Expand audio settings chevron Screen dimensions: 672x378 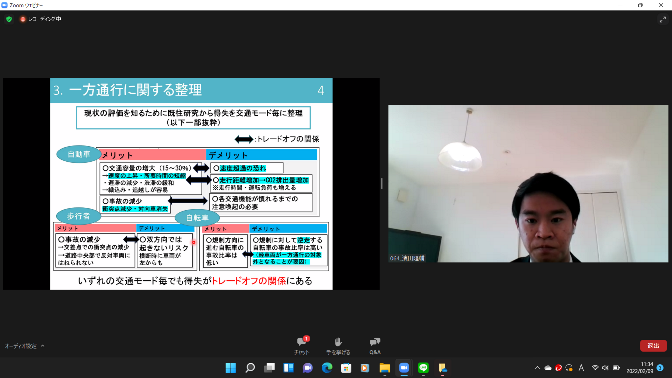42,346
